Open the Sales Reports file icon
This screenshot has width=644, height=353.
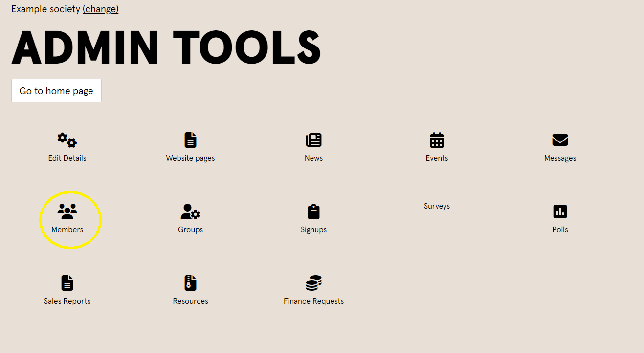pyautogui.click(x=67, y=283)
